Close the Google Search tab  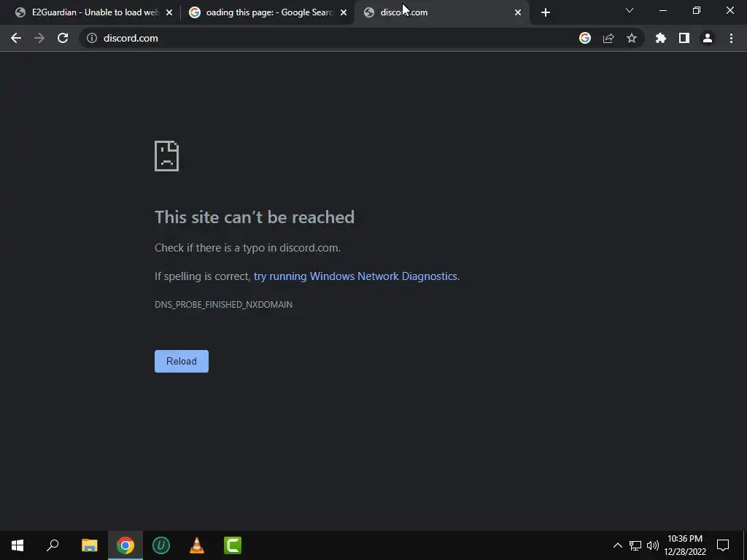click(x=344, y=13)
